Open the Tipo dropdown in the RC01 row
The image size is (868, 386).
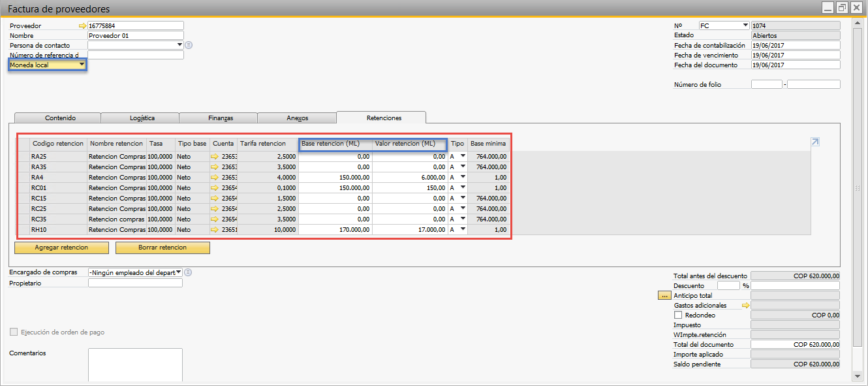point(463,187)
